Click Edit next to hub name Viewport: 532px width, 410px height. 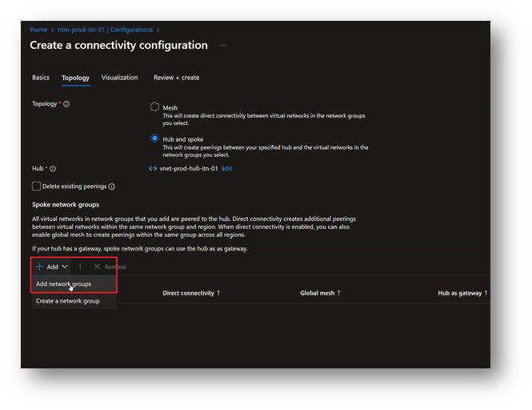(x=226, y=168)
